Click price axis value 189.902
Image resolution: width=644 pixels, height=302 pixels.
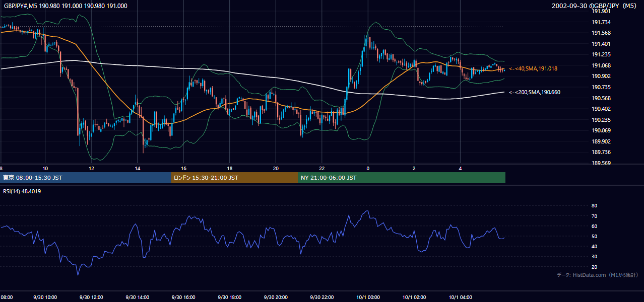click(x=601, y=141)
